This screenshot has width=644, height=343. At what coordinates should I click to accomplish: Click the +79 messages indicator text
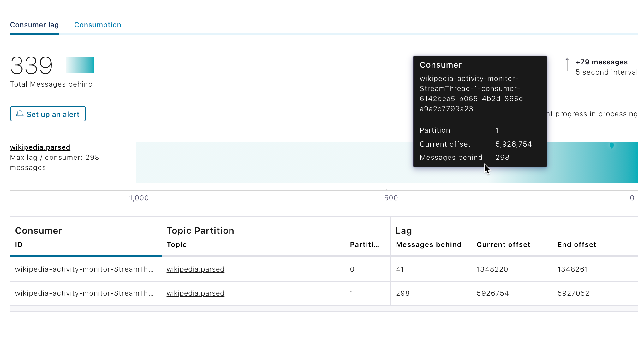click(602, 62)
